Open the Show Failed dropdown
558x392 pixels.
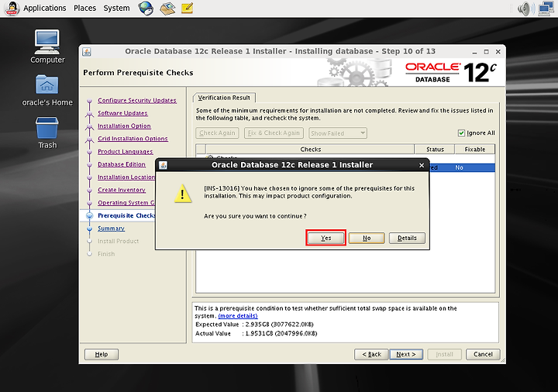click(338, 133)
